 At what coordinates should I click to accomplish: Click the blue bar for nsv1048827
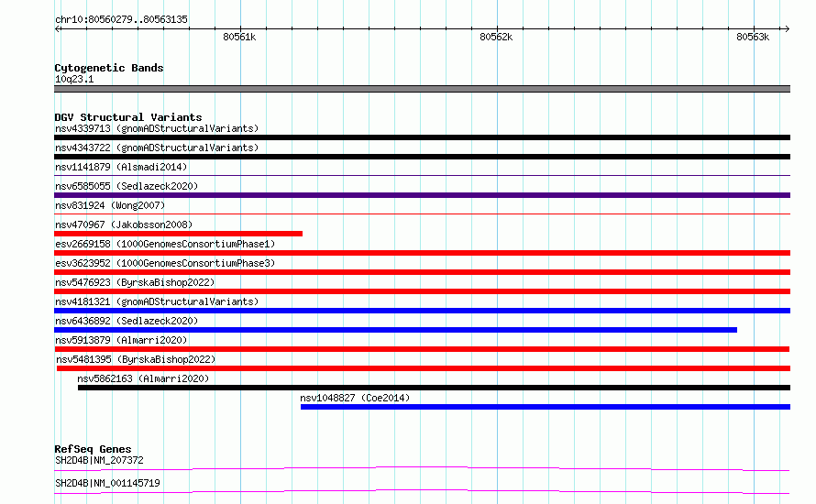click(x=546, y=407)
